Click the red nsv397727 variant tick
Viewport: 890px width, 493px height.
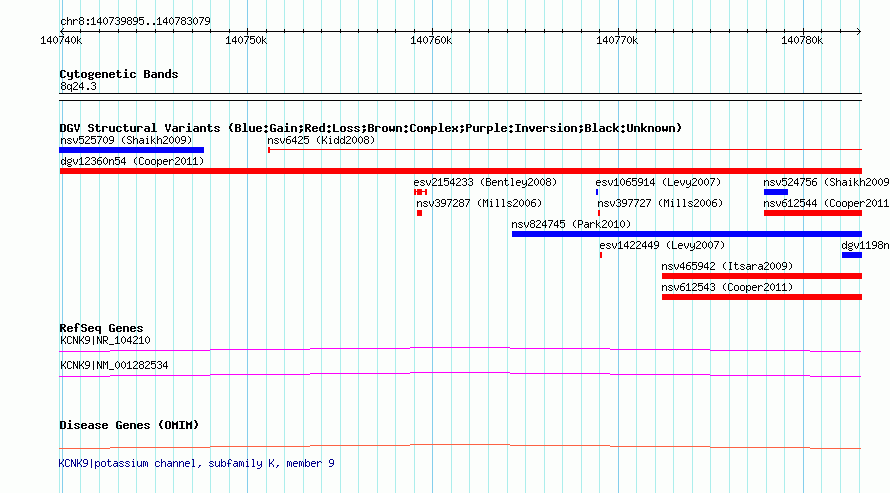[x=599, y=213]
